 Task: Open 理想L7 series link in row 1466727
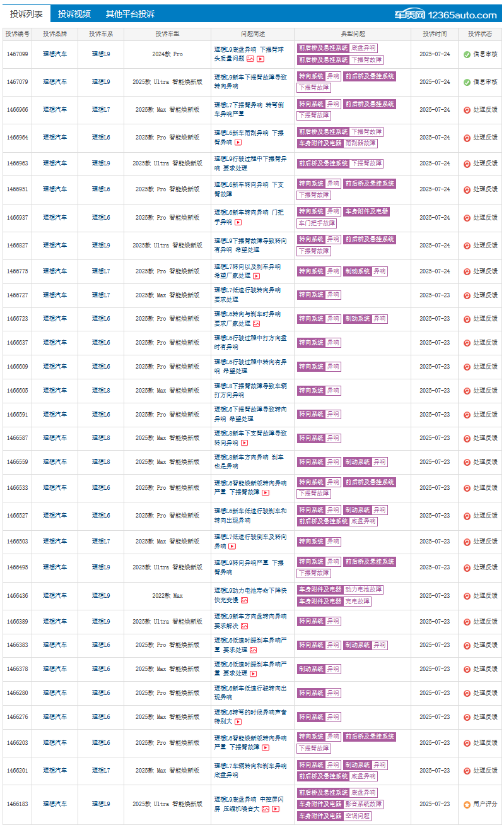[101, 295]
